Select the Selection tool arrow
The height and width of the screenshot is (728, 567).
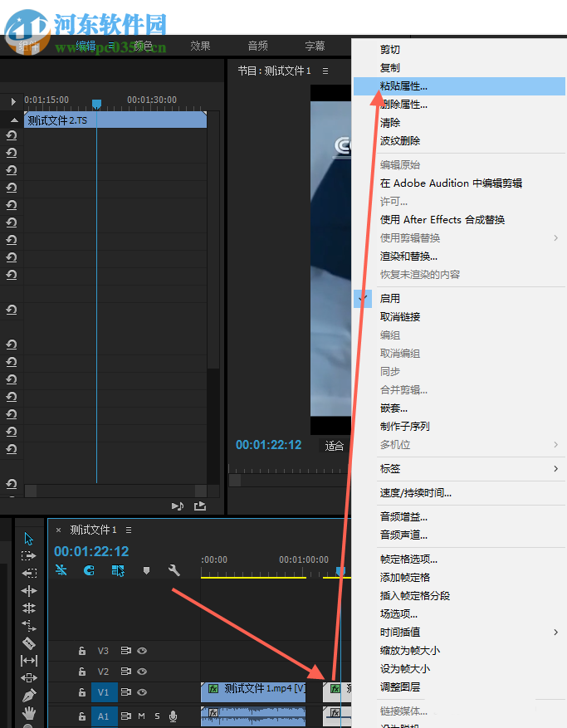29,539
